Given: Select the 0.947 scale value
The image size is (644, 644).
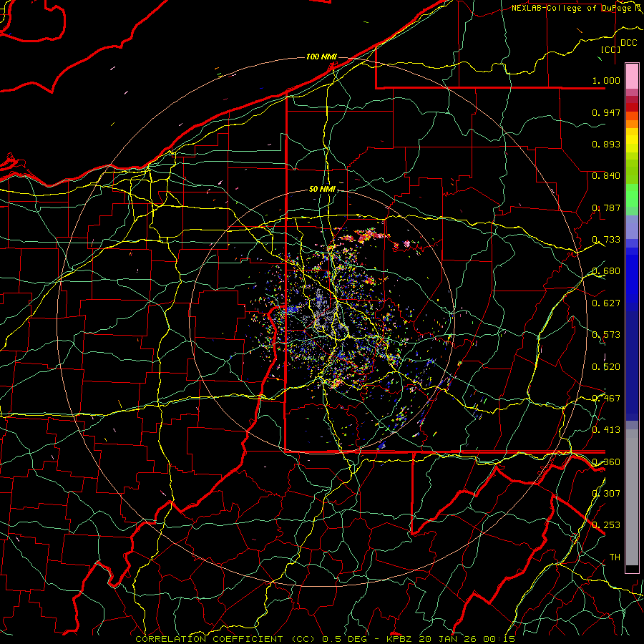Looking at the screenshot, I should pyautogui.click(x=606, y=112).
